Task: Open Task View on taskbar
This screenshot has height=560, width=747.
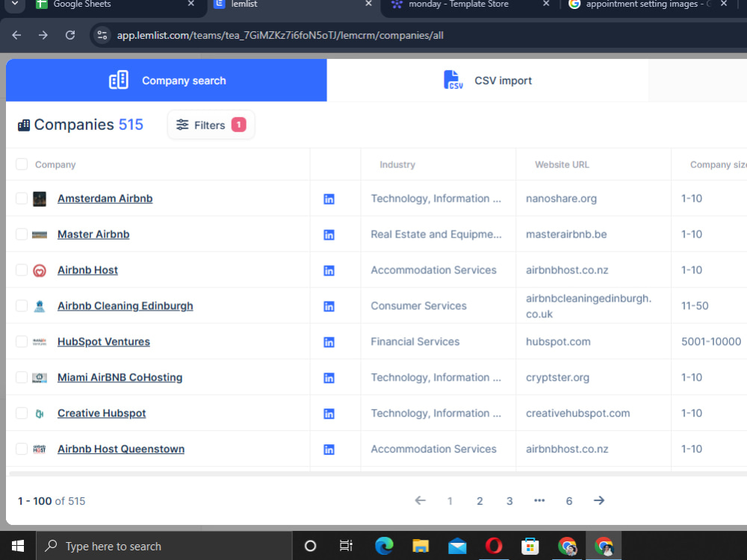Action: click(x=346, y=546)
